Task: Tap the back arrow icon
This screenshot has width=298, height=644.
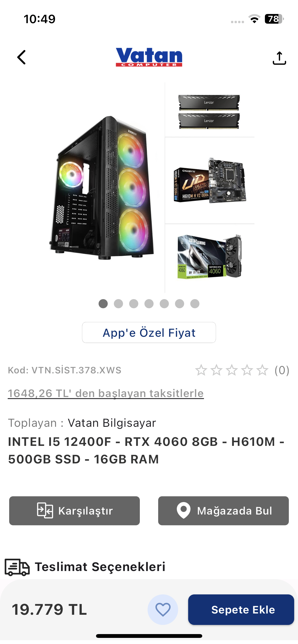Action: click(x=22, y=57)
